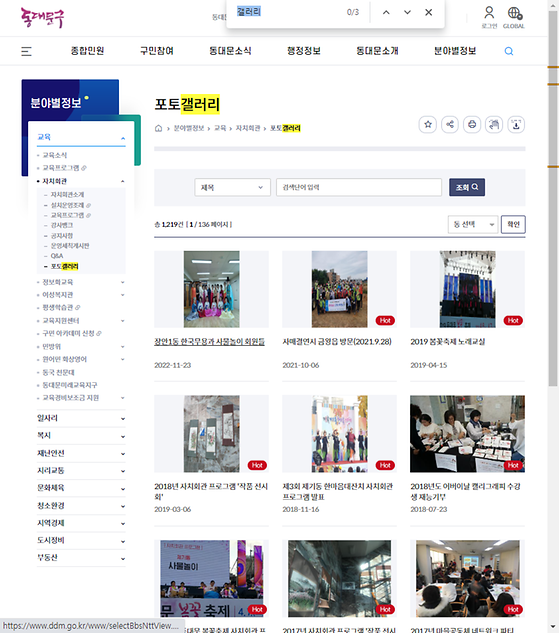This screenshot has width=559, height=633.
Task: Open the sidebar 교육프로그램 external link under 교육소식
Action: click(64, 168)
